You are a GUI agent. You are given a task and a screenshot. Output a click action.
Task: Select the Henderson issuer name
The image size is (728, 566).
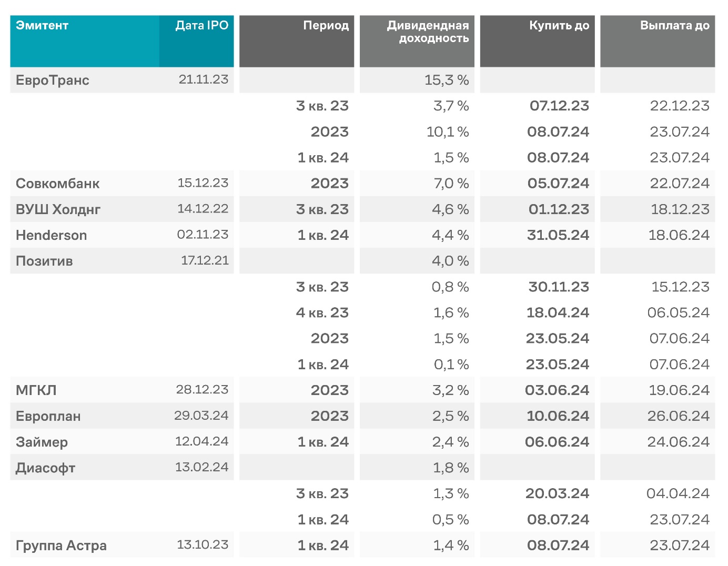coord(52,235)
